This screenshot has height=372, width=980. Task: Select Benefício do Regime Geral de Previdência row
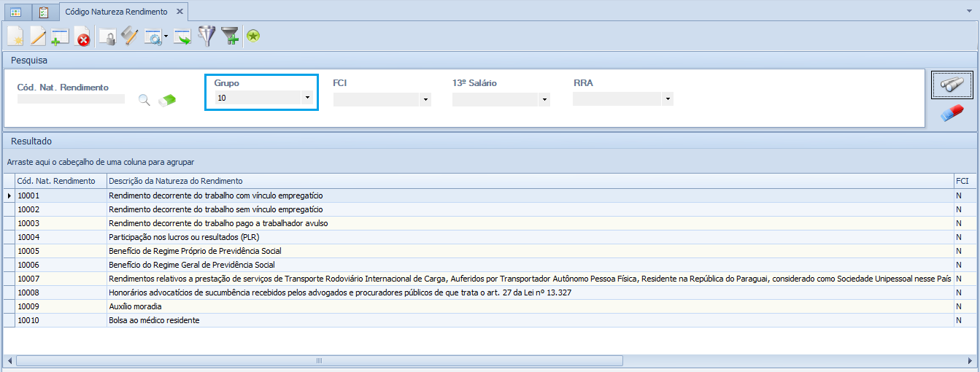[x=490, y=265]
